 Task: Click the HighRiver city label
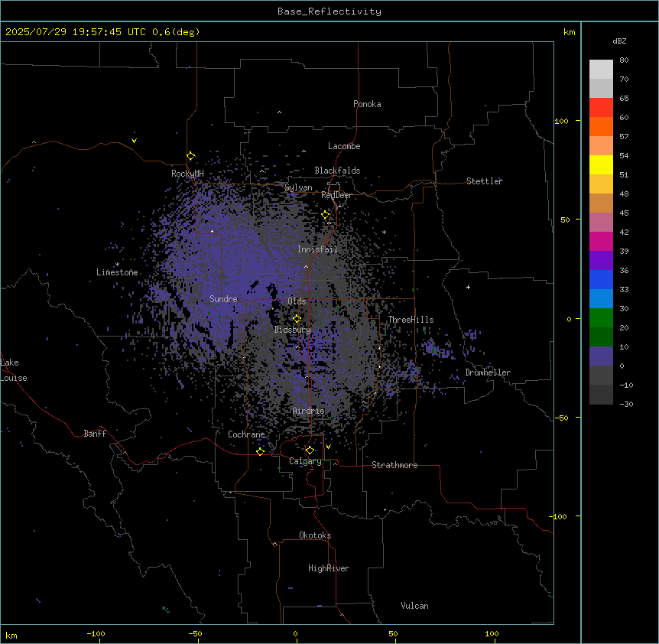[329, 568]
